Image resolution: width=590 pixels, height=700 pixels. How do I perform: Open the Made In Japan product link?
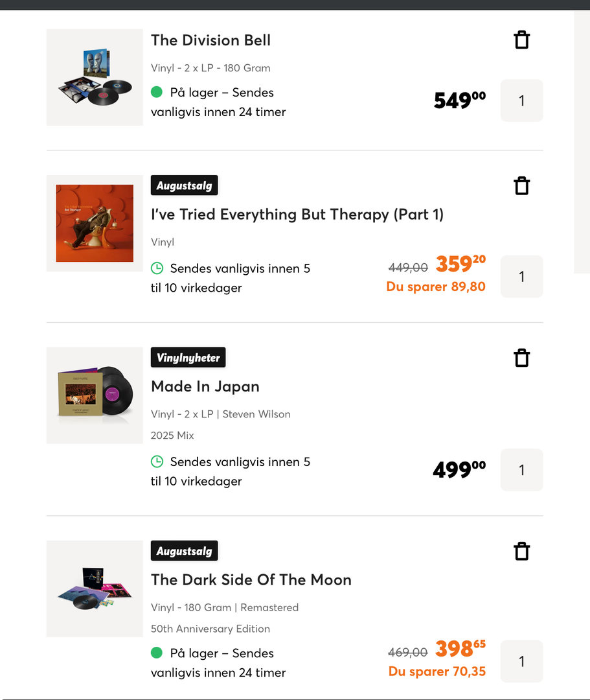click(x=205, y=386)
